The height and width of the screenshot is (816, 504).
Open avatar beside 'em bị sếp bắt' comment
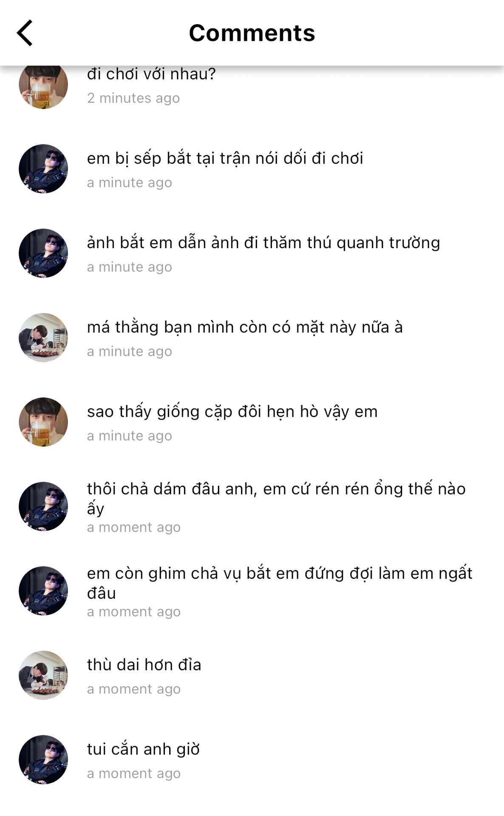coord(43,169)
